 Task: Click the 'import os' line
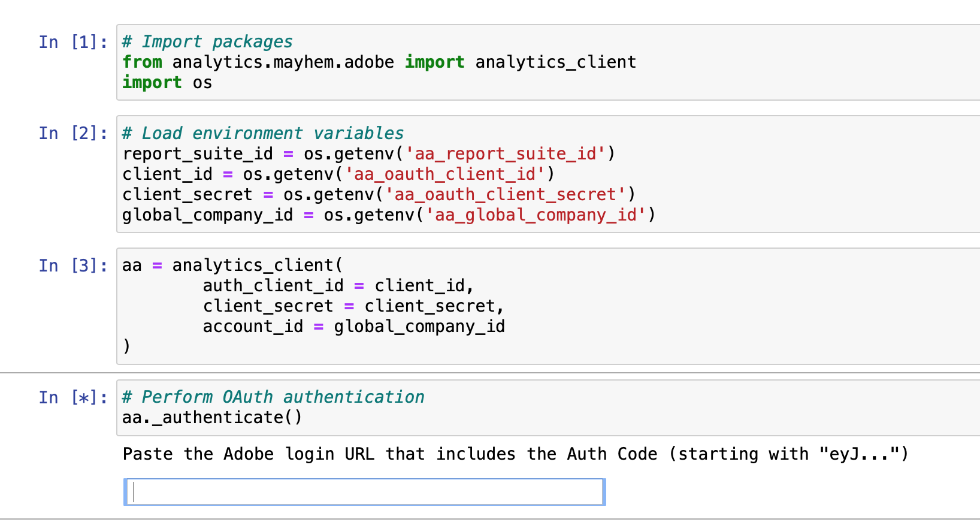point(167,83)
